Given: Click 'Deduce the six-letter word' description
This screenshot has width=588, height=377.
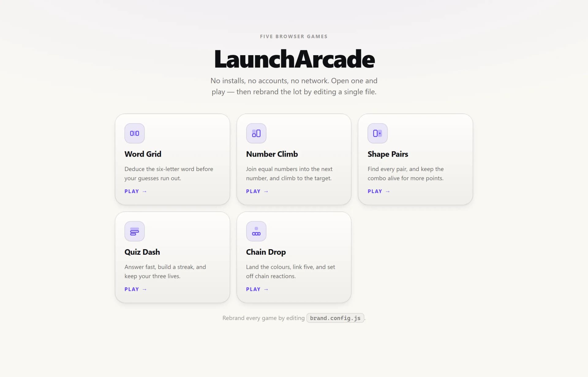Looking at the screenshot, I should click(x=169, y=173).
